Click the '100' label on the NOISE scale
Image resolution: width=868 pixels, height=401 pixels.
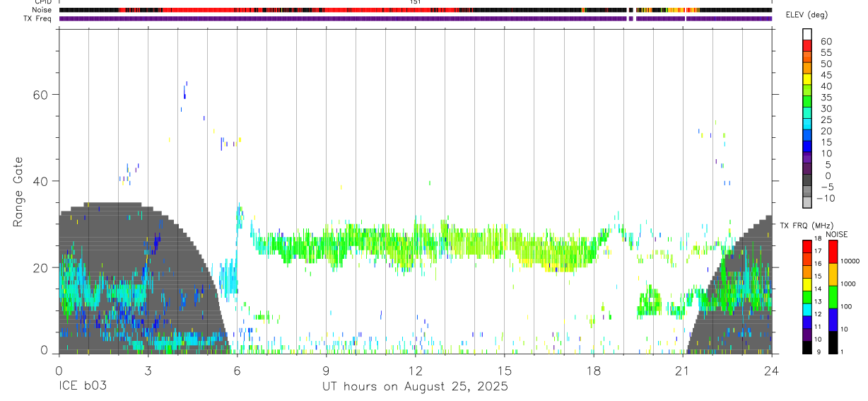click(846, 307)
